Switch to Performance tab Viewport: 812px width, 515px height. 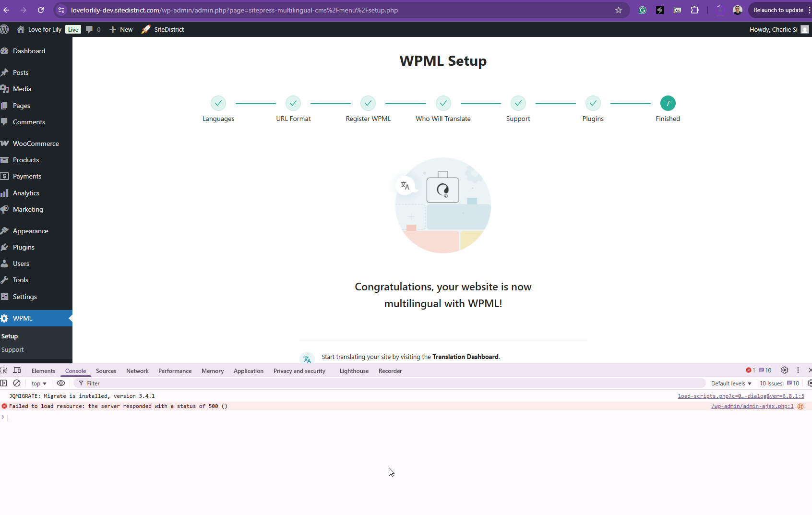click(175, 371)
